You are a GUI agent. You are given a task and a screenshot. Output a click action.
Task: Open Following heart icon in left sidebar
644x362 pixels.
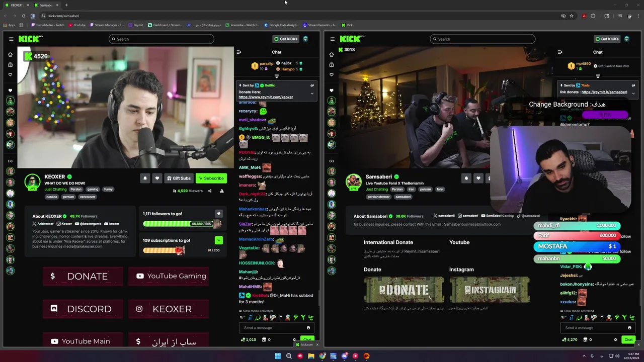click(10, 74)
